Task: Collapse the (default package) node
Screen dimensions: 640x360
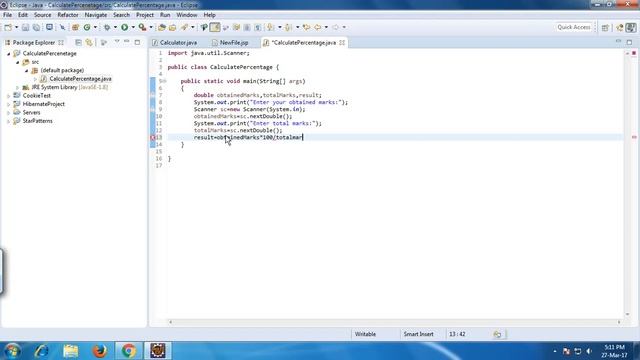Action: 27,71
